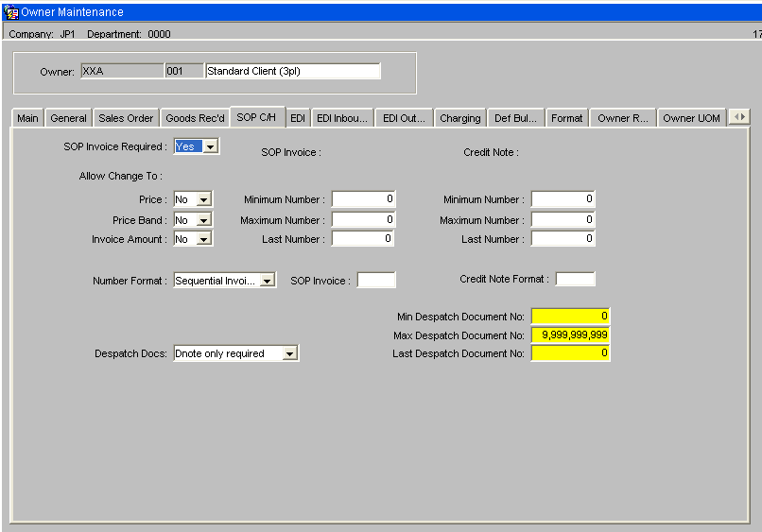Open the EDI tab
762x532 pixels.
(x=298, y=118)
